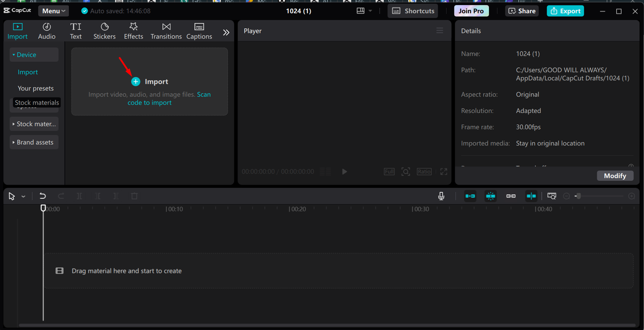Click Scan code to import link

(x=169, y=99)
